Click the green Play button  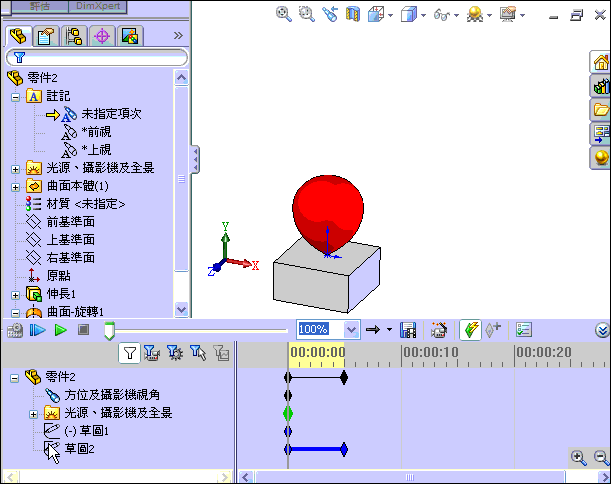click(x=60, y=330)
